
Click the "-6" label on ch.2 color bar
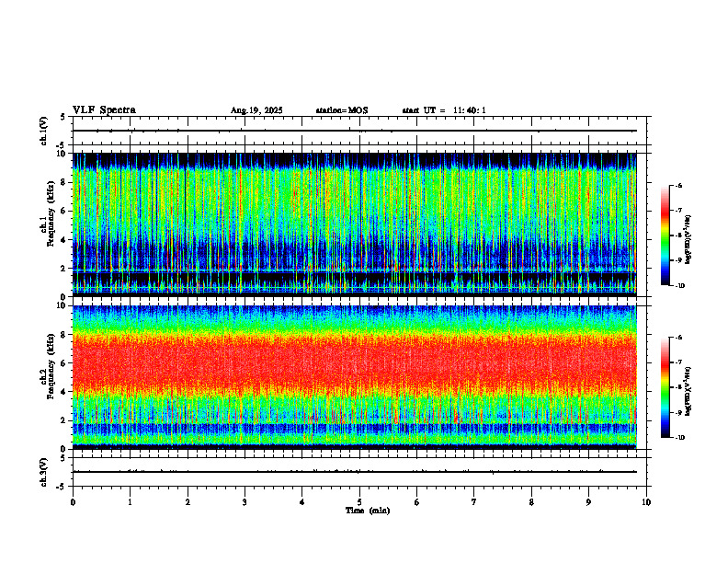(679, 338)
